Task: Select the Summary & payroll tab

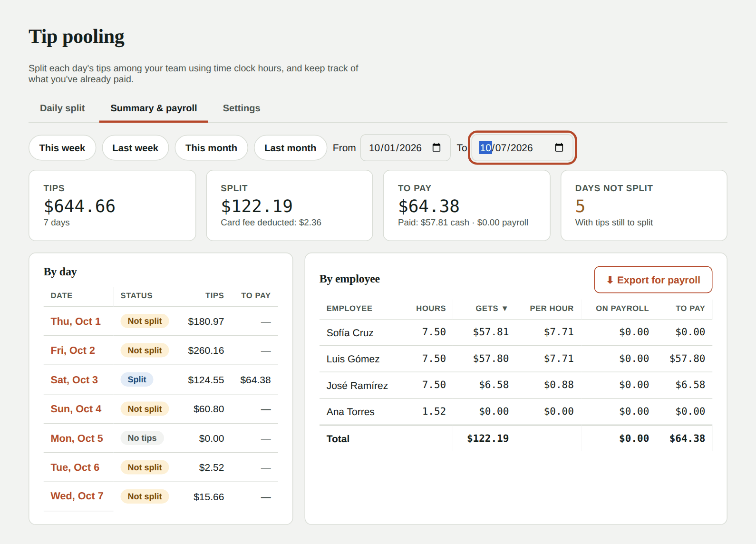Action: click(154, 108)
